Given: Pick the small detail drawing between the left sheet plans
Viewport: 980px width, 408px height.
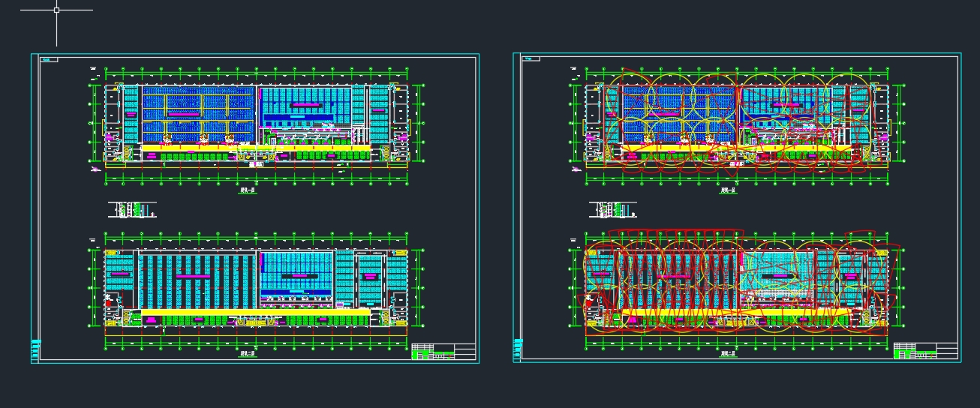Looking at the screenshot, I should (x=131, y=210).
